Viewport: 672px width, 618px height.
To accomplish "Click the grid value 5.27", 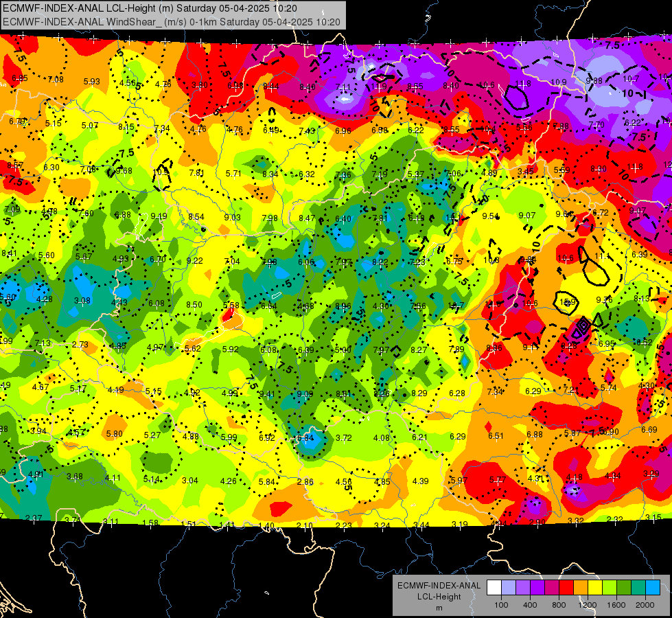I will (152, 435).
